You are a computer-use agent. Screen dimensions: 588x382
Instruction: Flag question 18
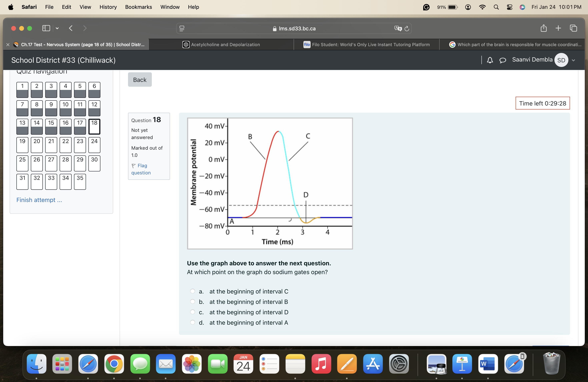141,169
